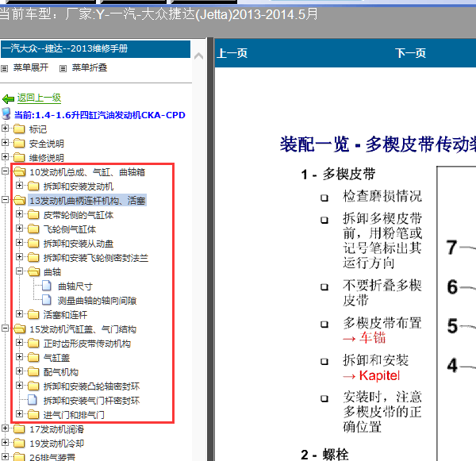Screen dimensions: 476x461
Task: Open 曲轴尺寸 page
Action: 75,286
